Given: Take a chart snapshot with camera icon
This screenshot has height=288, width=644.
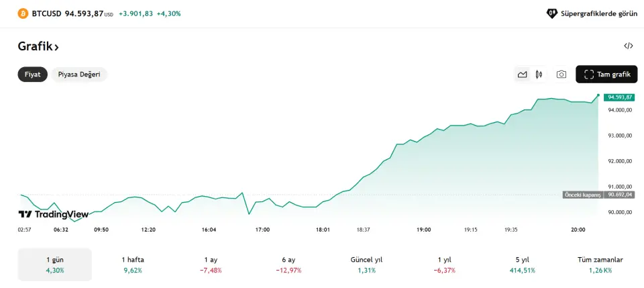Looking at the screenshot, I should pos(561,75).
